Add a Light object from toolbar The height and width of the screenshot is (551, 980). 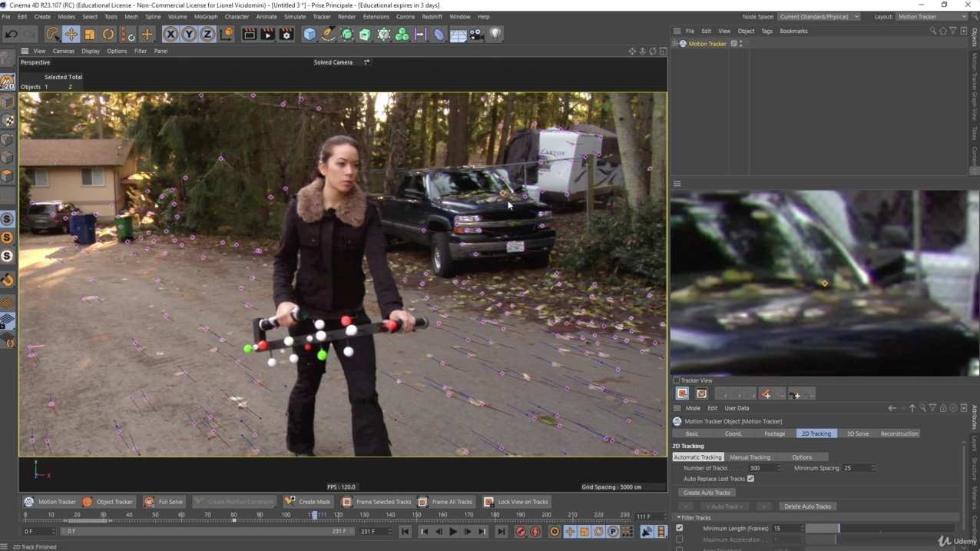(x=495, y=34)
